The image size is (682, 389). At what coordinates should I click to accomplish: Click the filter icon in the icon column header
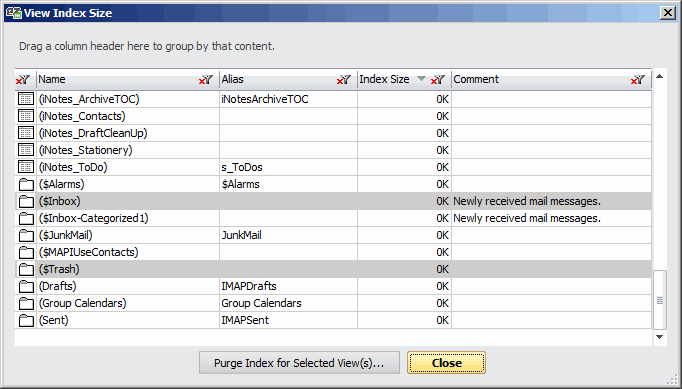pos(23,80)
